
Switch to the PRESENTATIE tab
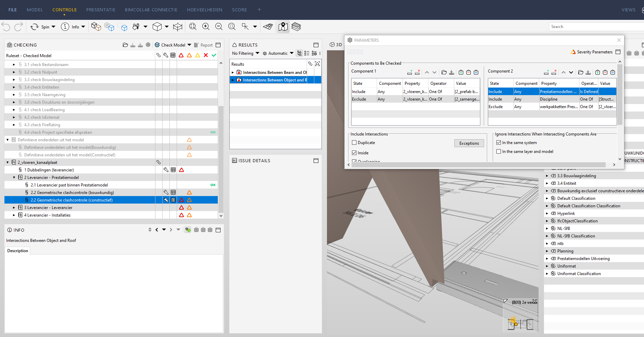click(x=101, y=10)
